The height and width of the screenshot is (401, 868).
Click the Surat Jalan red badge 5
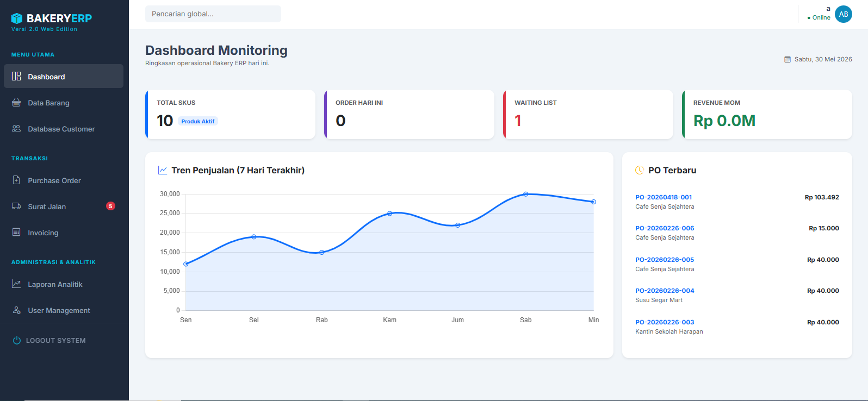pos(110,206)
